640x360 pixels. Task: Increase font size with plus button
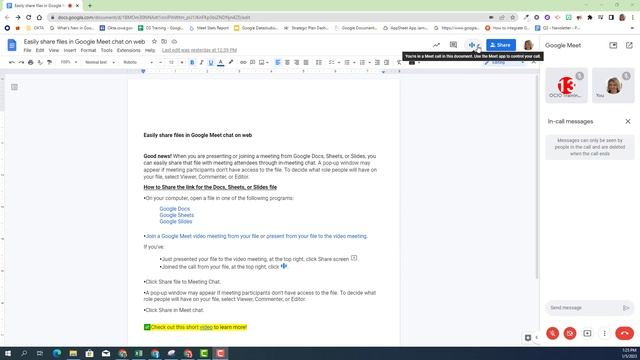coord(182,62)
